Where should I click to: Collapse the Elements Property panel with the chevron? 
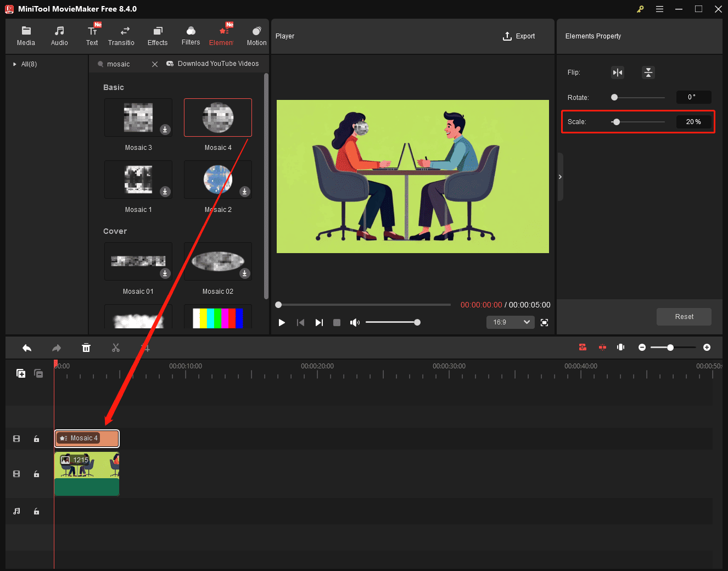560,176
